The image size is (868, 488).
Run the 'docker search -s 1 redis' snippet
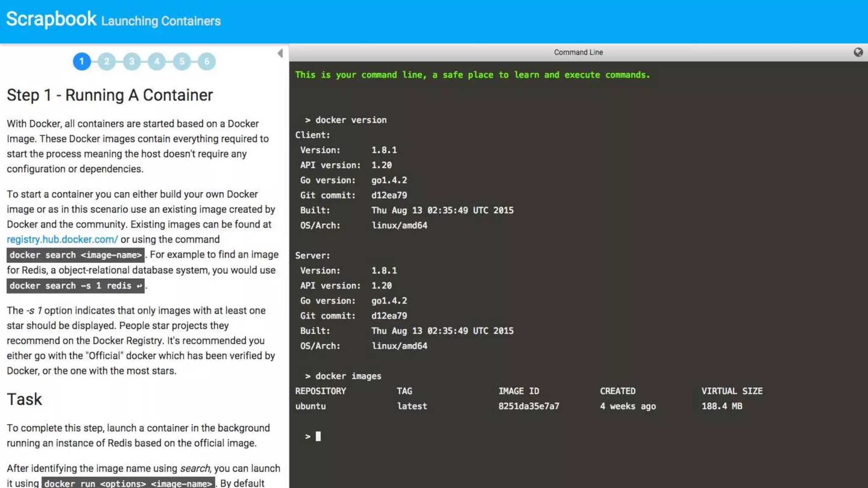[x=75, y=286]
